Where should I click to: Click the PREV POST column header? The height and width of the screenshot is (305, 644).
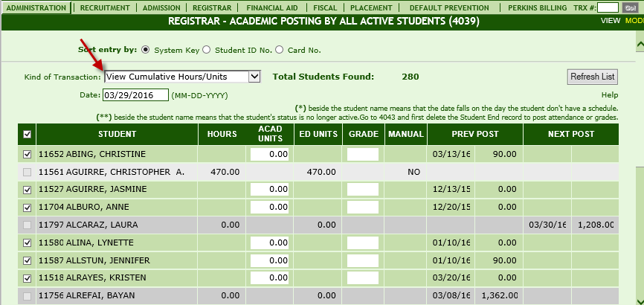tap(475, 134)
